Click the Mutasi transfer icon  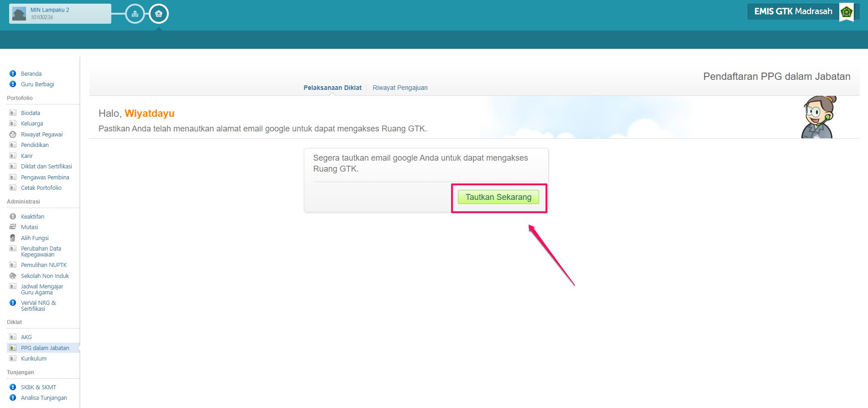[13, 227]
